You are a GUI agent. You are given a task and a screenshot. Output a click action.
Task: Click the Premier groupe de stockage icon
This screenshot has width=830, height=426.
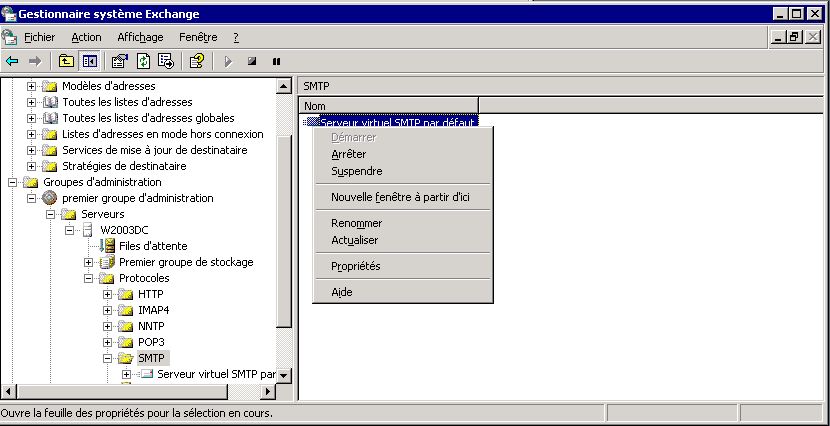(107, 262)
